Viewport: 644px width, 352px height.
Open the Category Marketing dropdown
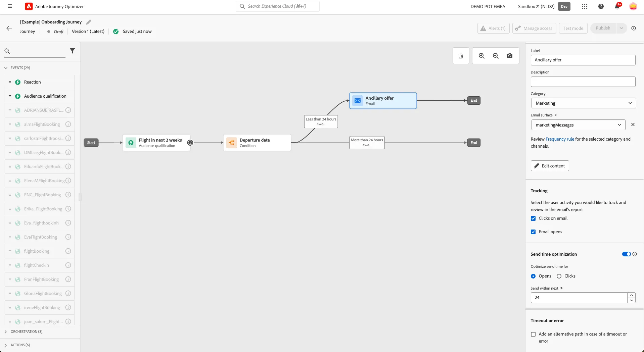[x=584, y=103]
